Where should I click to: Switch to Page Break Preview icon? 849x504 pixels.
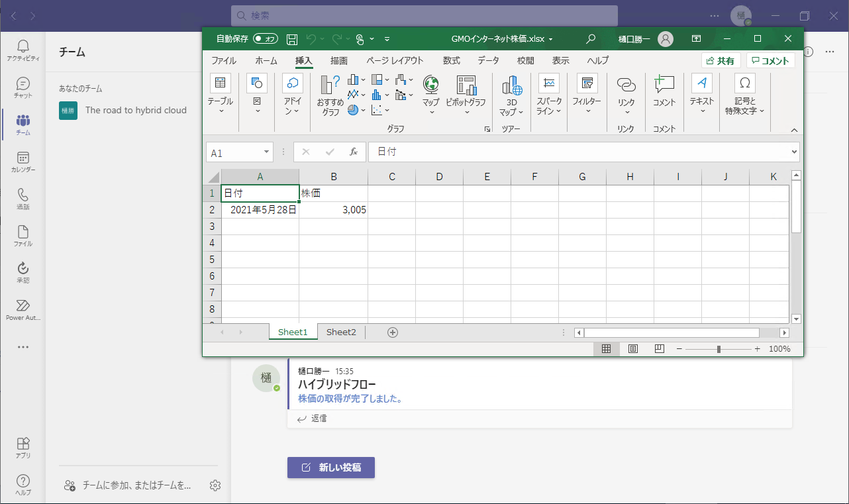[659, 349]
